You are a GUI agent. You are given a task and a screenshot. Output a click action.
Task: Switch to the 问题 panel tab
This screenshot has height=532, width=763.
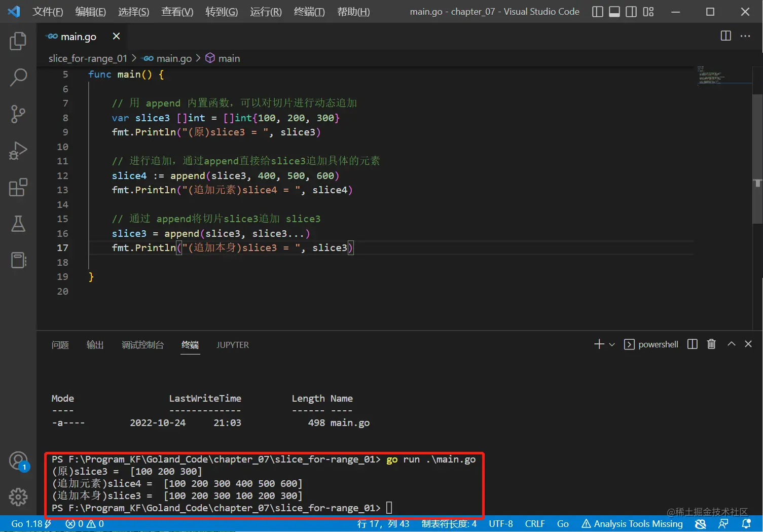pos(60,345)
